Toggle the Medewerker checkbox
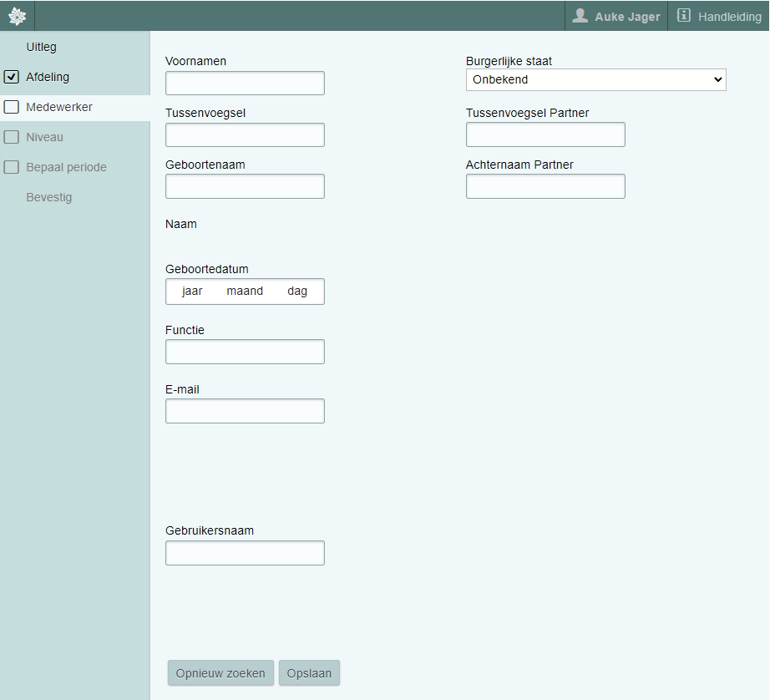The image size is (770, 700). point(12,107)
